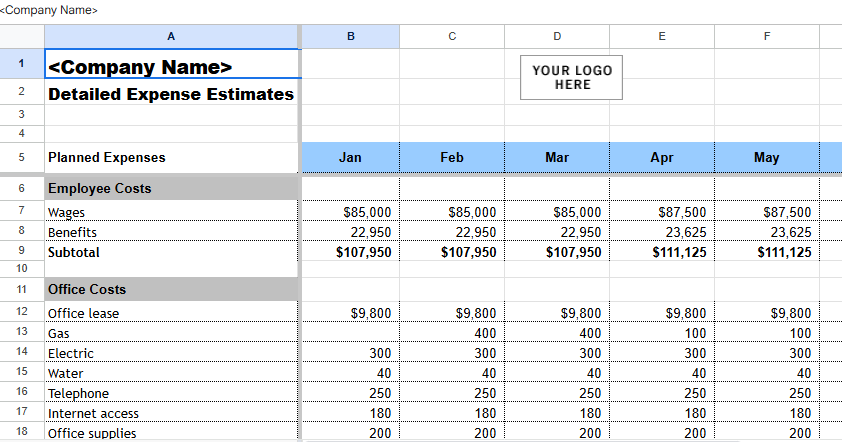Select the Office Costs section heading
Screen dimensions: 842x442
click(171, 289)
